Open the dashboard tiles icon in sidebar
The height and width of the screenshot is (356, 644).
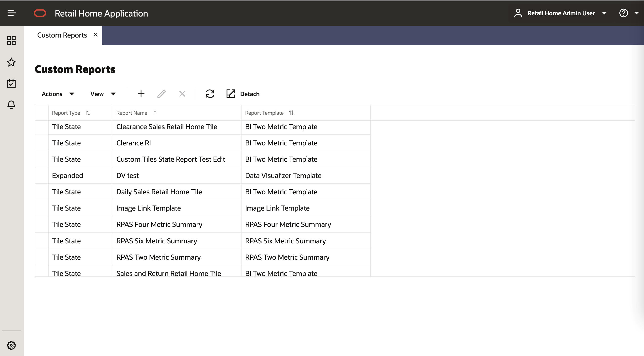(11, 41)
